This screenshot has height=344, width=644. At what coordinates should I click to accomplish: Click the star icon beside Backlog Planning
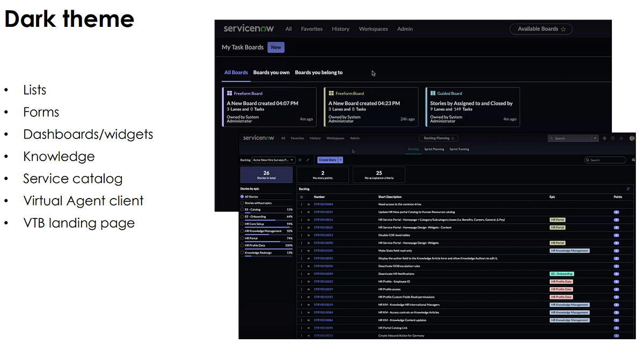coord(453,138)
